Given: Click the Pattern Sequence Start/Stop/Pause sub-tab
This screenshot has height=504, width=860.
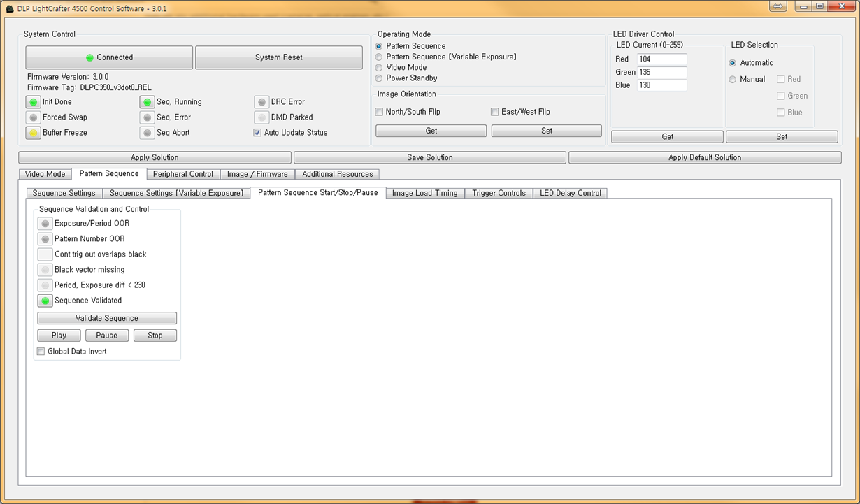Looking at the screenshot, I should click(x=318, y=192).
